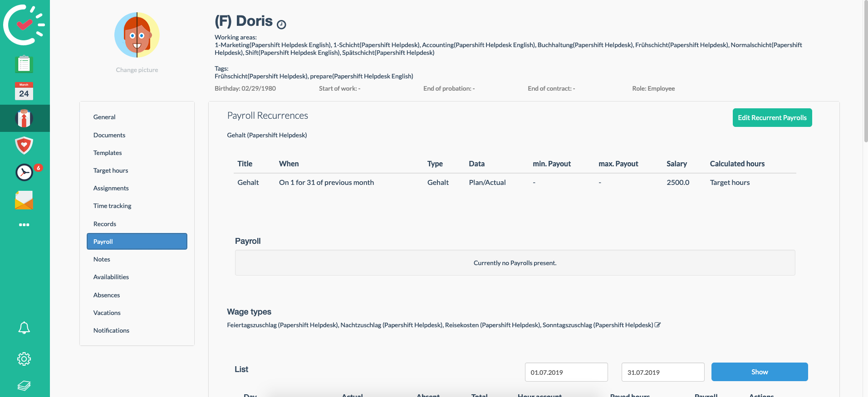
Task: Click Doris profile avatar picture
Action: click(137, 35)
